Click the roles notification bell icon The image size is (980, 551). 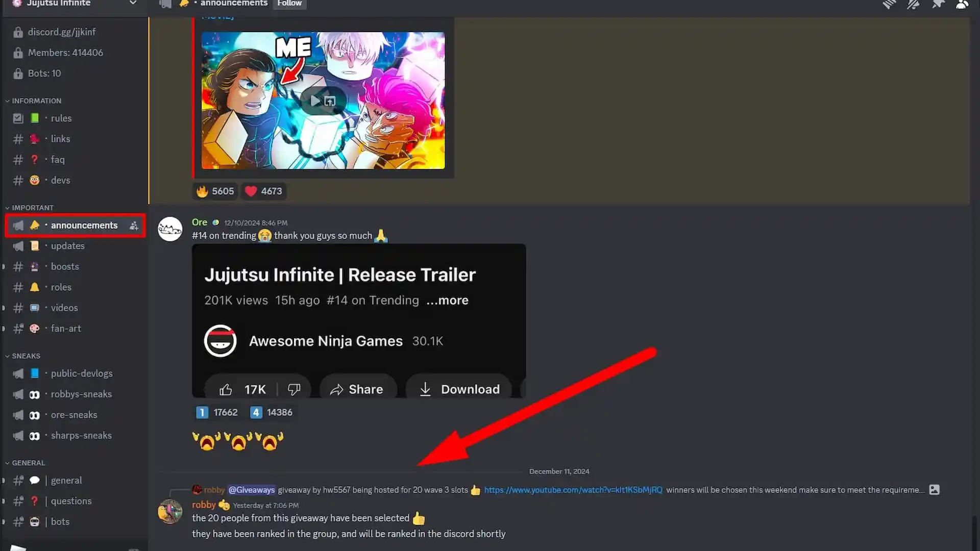[34, 287]
